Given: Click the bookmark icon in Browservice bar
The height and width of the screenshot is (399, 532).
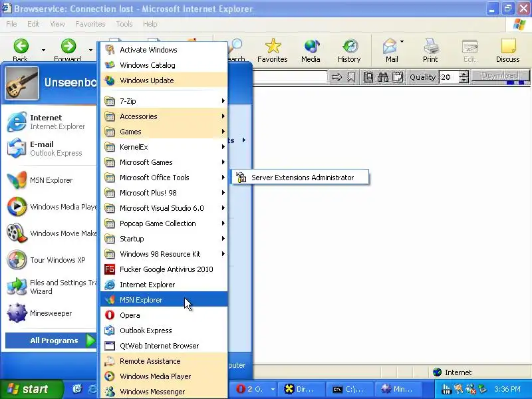Looking at the screenshot, I should [x=351, y=77].
